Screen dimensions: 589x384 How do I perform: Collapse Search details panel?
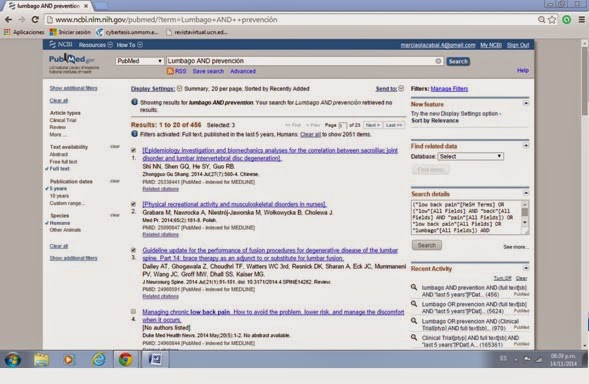pos(526,193)
